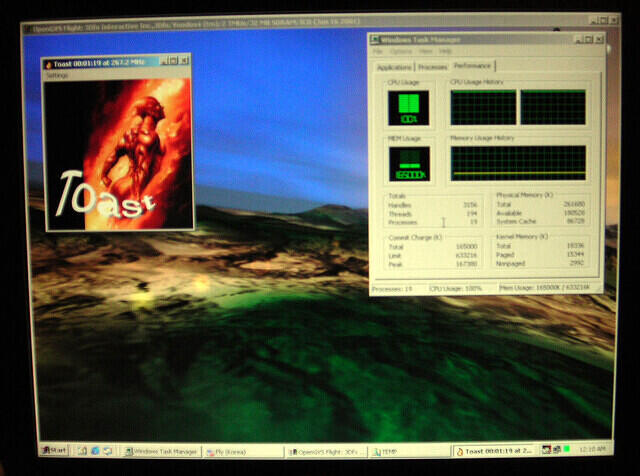Close the Toast window
Viewport: 640px width, 476px height.
pyautogui.click(x=184, y=61)
